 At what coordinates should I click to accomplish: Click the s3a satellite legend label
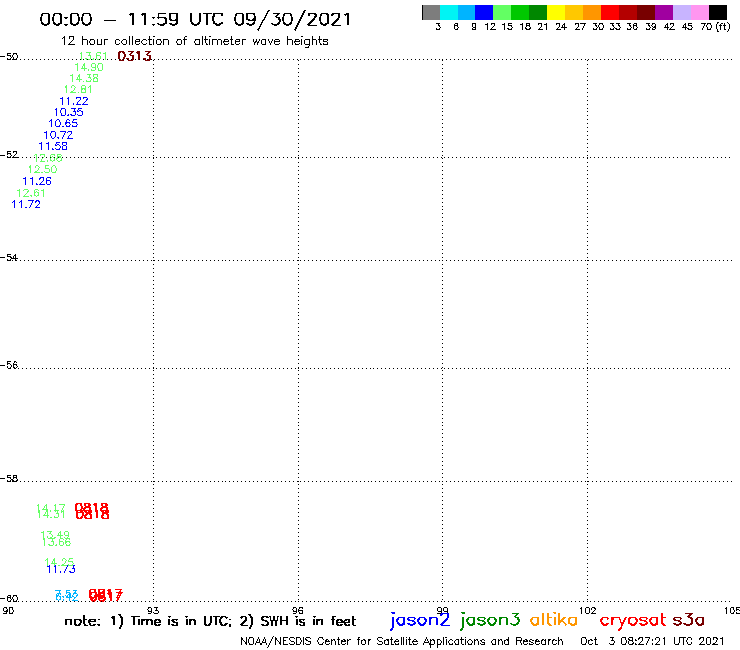tap(689, 620)
